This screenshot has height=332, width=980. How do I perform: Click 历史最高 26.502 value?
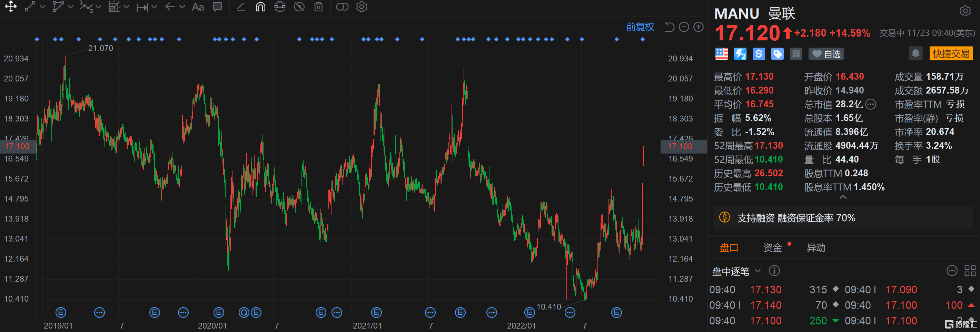[x=769, y=173]
